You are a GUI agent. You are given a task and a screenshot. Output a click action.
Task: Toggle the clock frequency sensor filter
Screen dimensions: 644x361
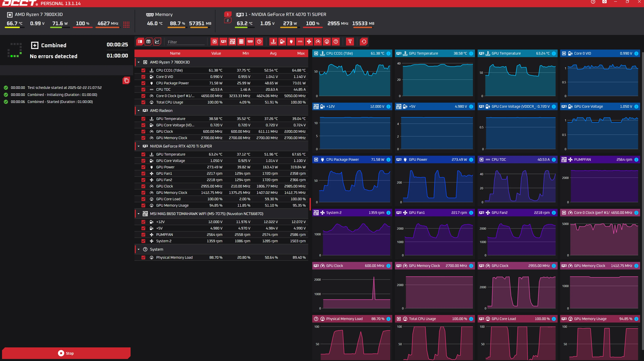pyautogui.click(x=318, y=42)
